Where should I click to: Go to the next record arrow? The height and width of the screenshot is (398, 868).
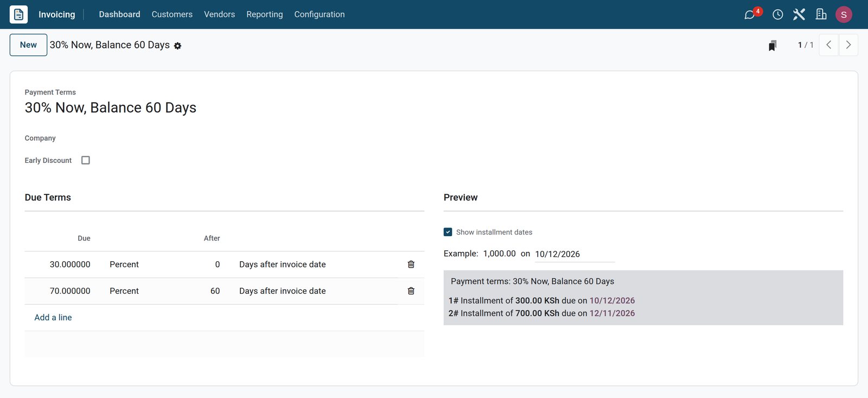click(848, 45)
